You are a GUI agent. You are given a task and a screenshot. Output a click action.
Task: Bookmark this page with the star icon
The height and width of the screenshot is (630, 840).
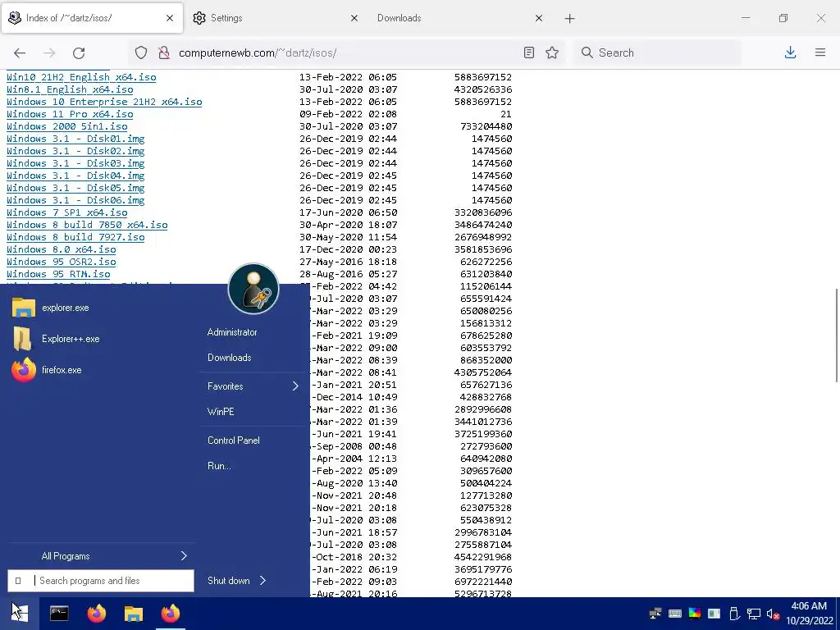552,52
